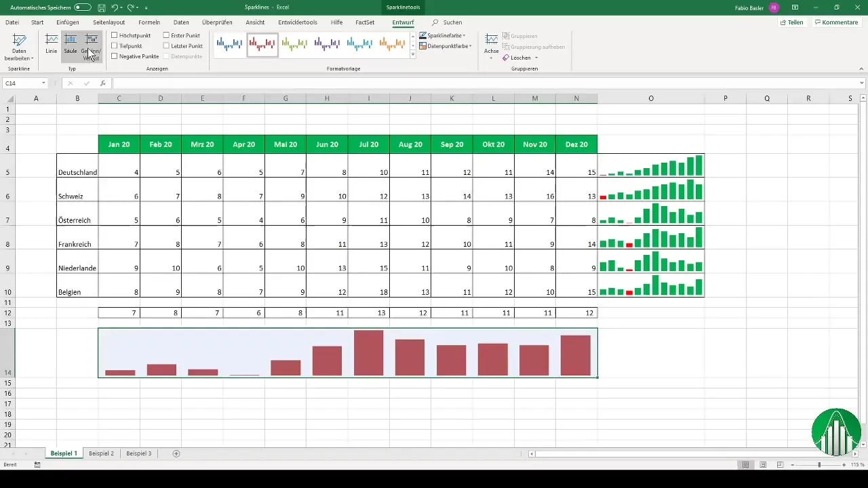The width and height of the screenshot is (868, 488).
Task: Open the Fabio Basler account avatar
Action: point(773,7)
